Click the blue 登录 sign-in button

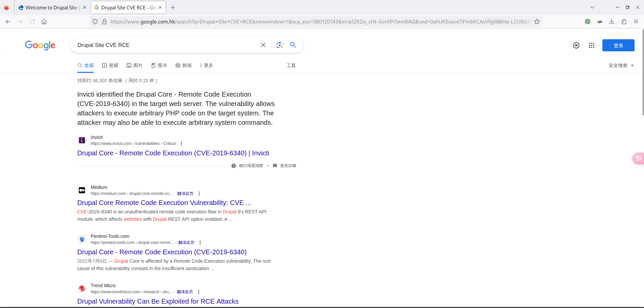[618, 45]
